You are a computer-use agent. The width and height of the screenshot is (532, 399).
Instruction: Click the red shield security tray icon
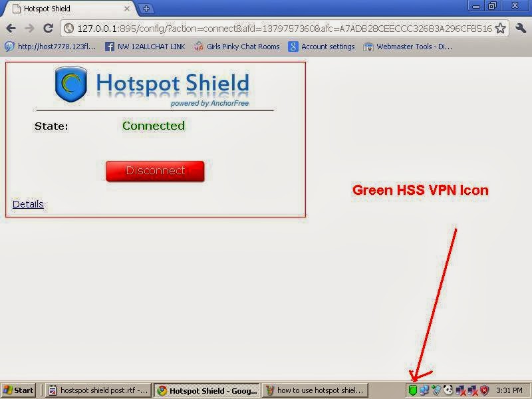[x=485, y=390]
